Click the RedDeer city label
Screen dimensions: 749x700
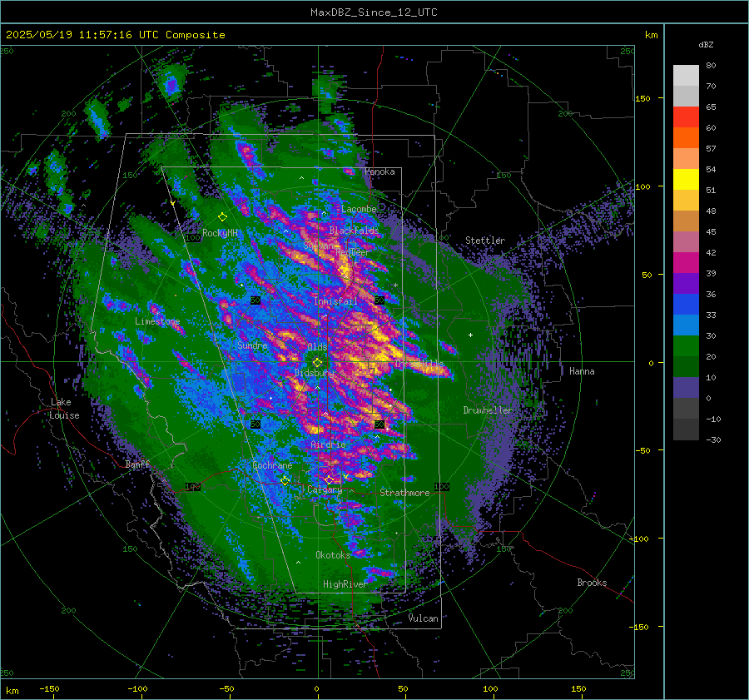click(352, 252)
